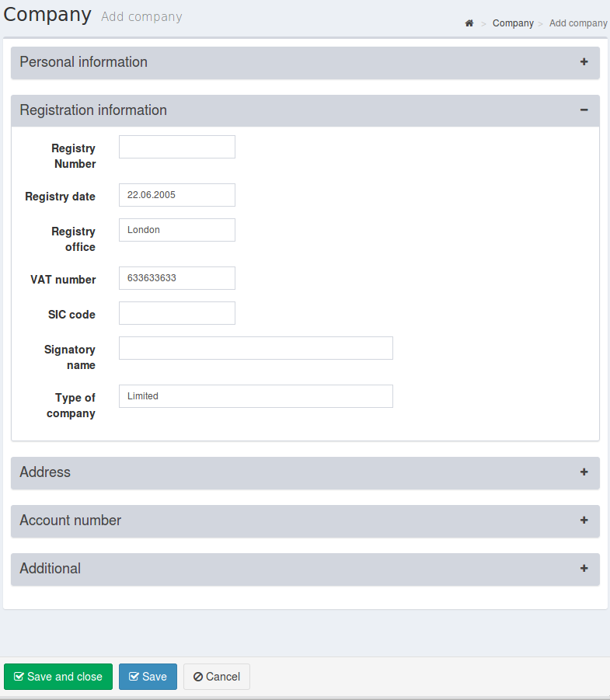Viewport: 610px width, 700px height.
Task: Click the home icon in breadcrumb
Action: (x=469, y=23)
